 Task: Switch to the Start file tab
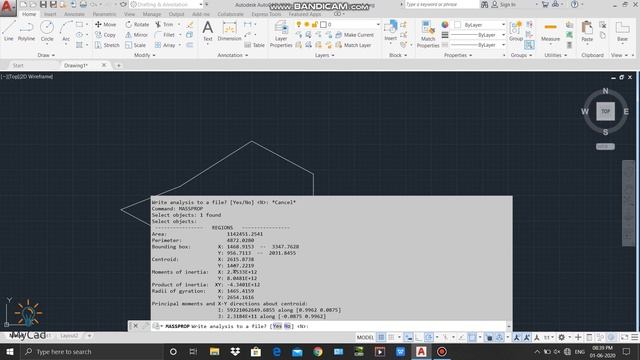[x=18, y=65]
